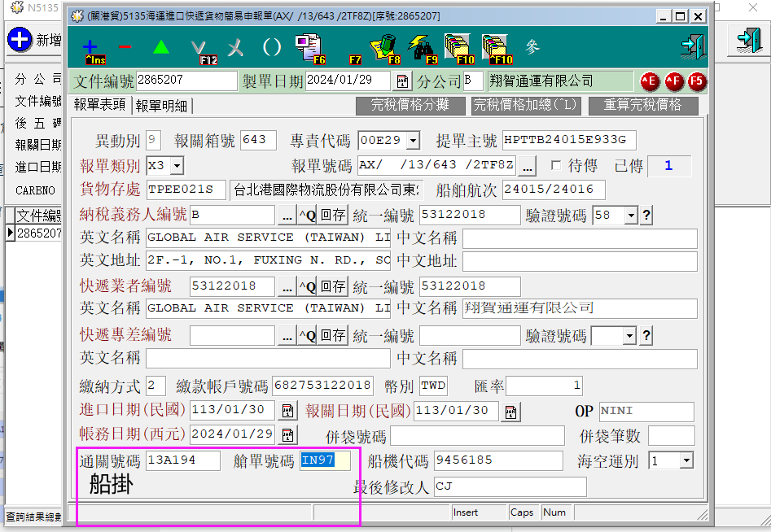Open calendar picker next to 製單日期

point(402,81)
